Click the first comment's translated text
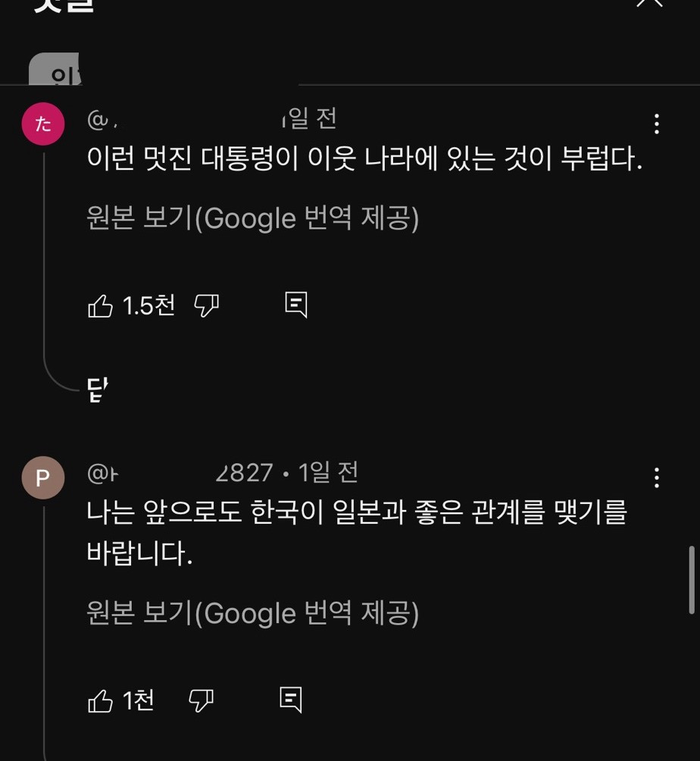 [x=364, y=159]
